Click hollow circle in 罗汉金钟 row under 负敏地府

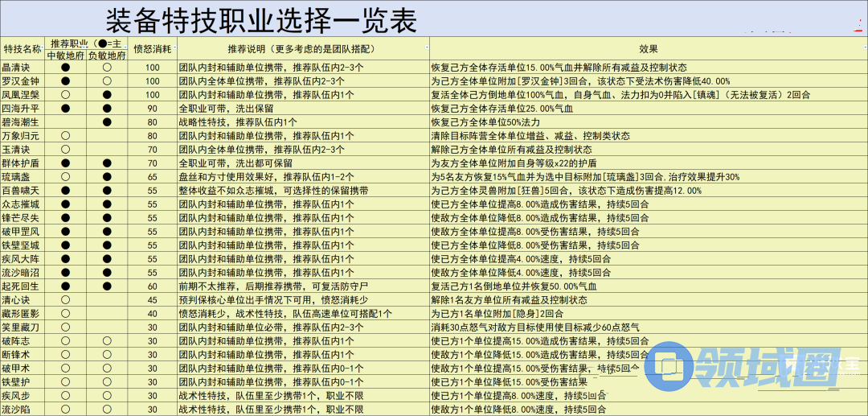(x=107, y=81)
